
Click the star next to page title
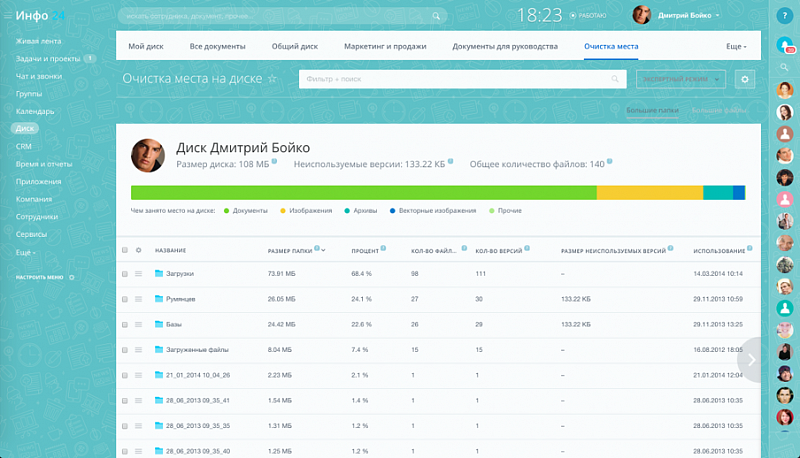point(272,79)
